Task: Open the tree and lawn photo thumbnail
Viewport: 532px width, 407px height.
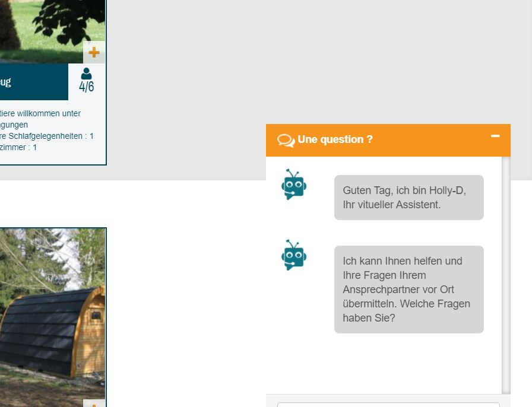Action: pyautogui.click(x=47, y=27)
